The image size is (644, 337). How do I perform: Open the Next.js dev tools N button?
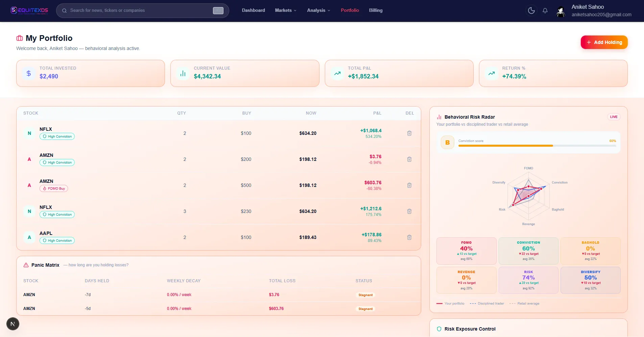point(13,324)
